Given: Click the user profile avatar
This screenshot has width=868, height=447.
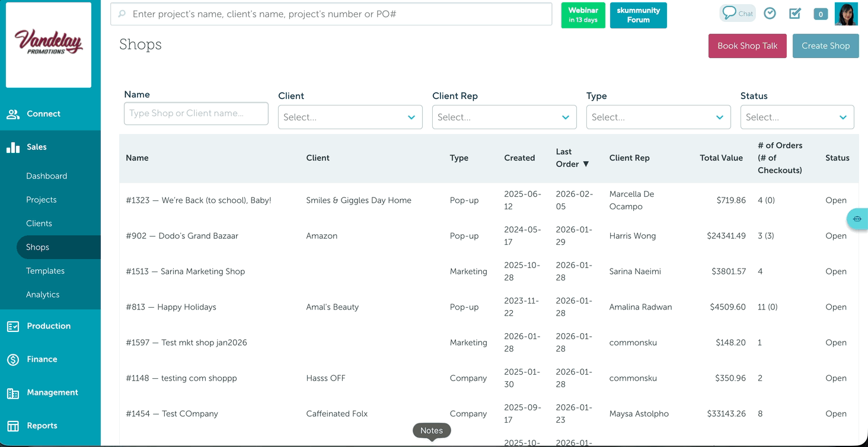Looking at the screenshot, I should (846, 14).
